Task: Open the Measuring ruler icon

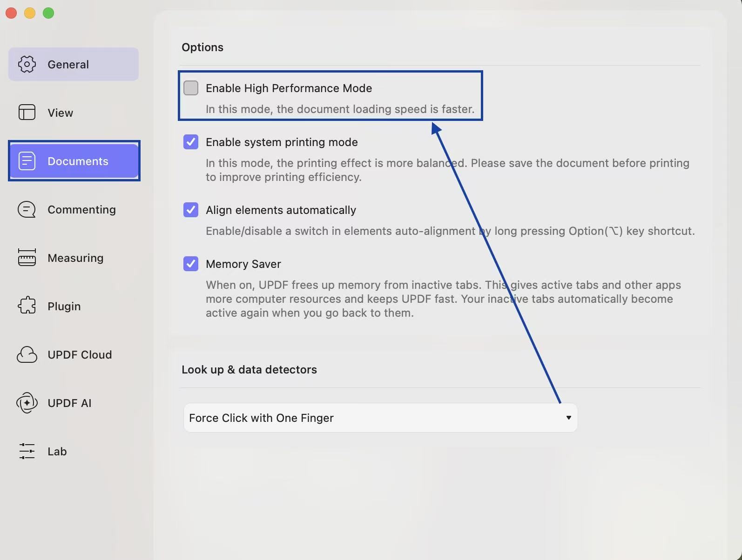Action: pyautogui.click(x=27, y=258)
